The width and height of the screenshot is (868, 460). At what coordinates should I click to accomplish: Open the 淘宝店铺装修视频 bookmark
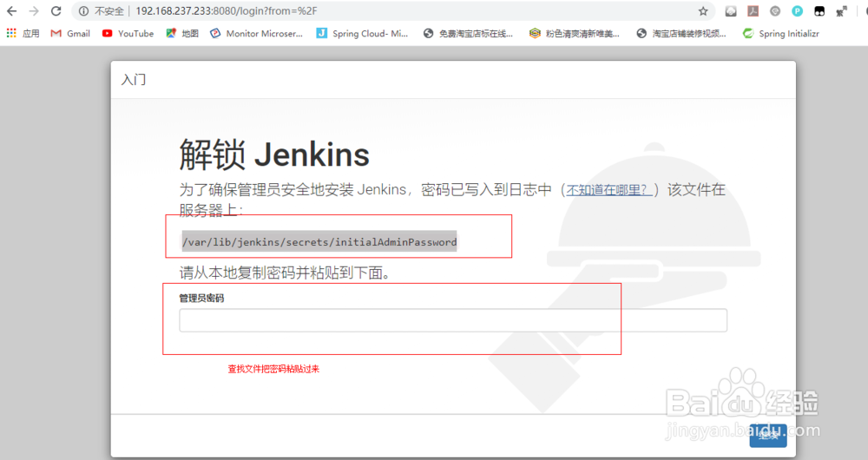coord(681,33)
